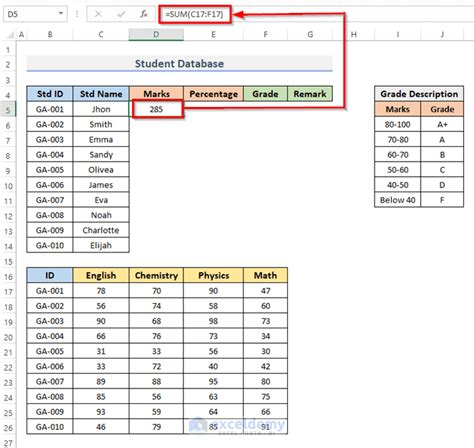The image size is (474, 448).
Task: Click Physics score 98 for GA-003
Action: pos(213,321)
